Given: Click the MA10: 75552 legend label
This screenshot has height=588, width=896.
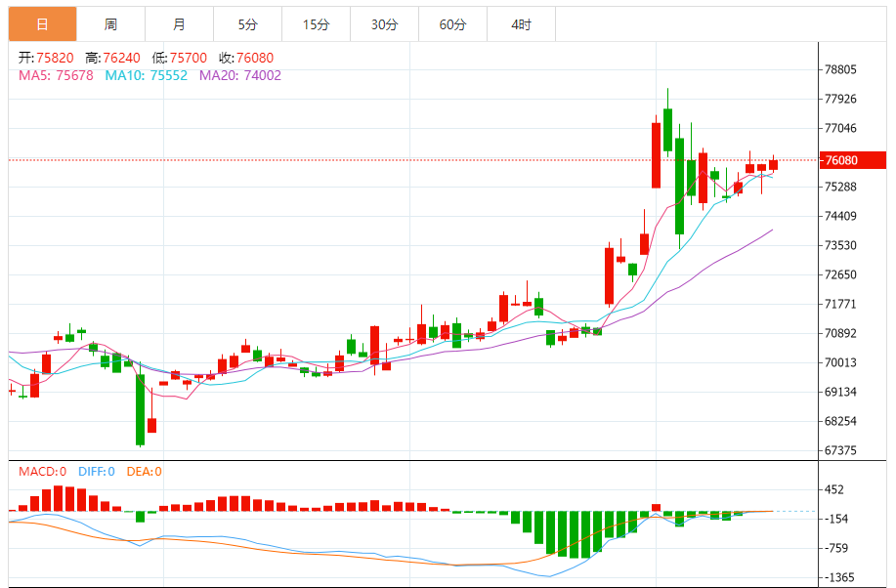Looking at the screenshot, I should [147, 75].
